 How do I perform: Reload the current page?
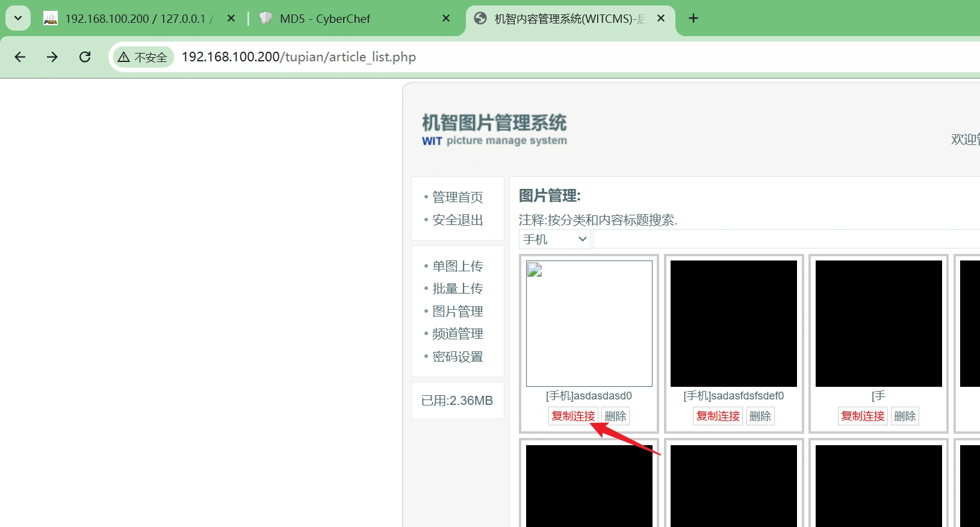coord(85,57)
